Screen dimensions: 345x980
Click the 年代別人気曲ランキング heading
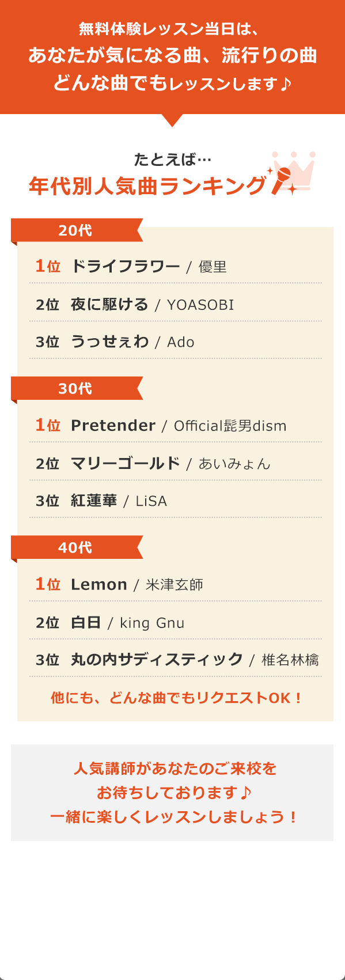147,186
